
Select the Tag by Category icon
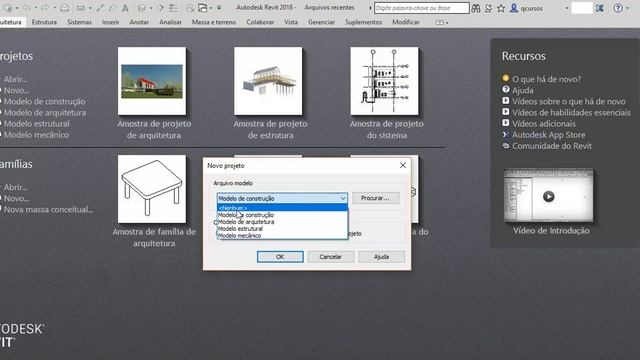pyautogui.click(x=112, y=8)
